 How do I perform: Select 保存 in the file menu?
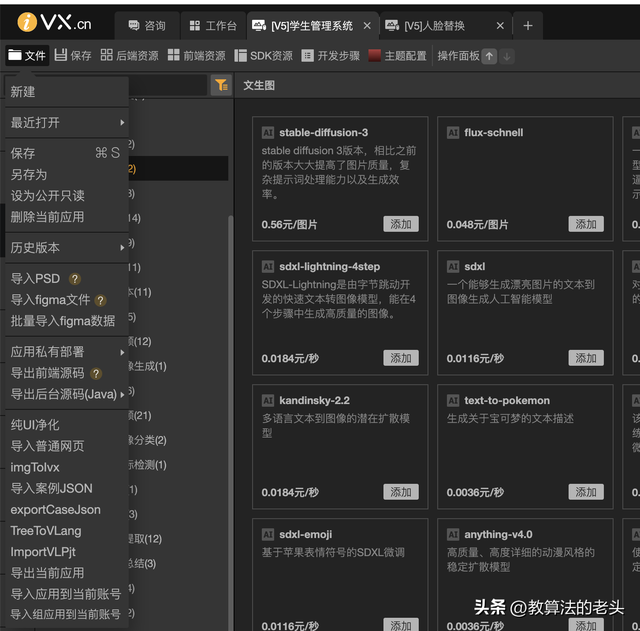pyautogui.click(x=67, y=153)
